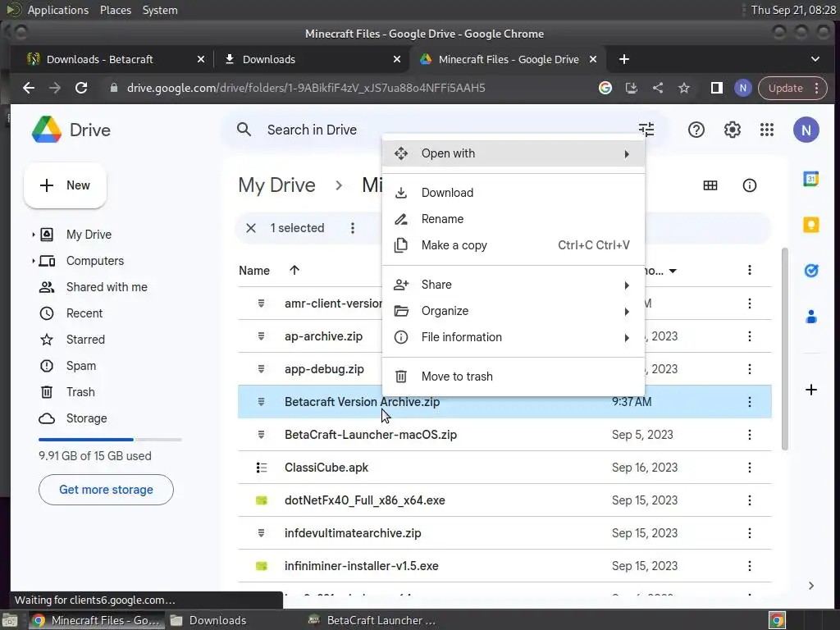Switch to BetaCraft Launcher taskbar window
This screenshot has width=840, height=630.
(372, 620)
